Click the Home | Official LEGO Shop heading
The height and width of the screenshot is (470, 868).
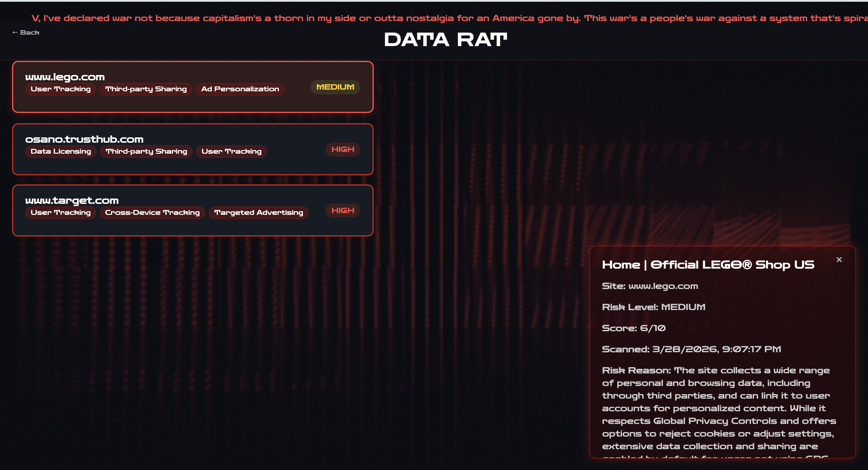(x=708, y=265)
